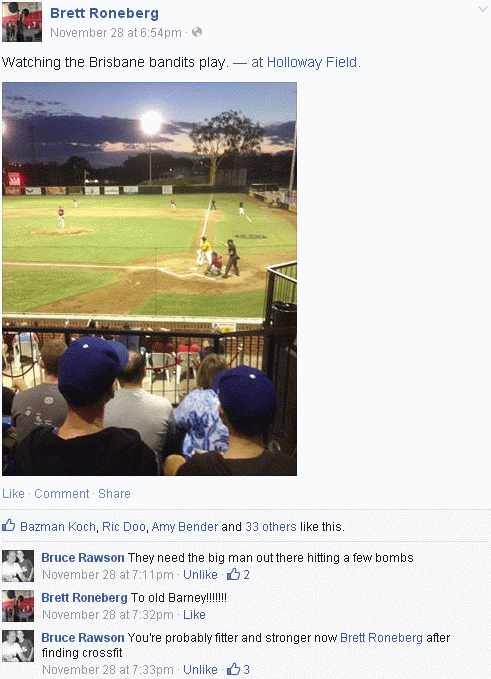The height and width of the screenshot is (679, 491).
Task: Click the thumbs-up icon beside Bazman Koch
Action: (x=9, y=526)
